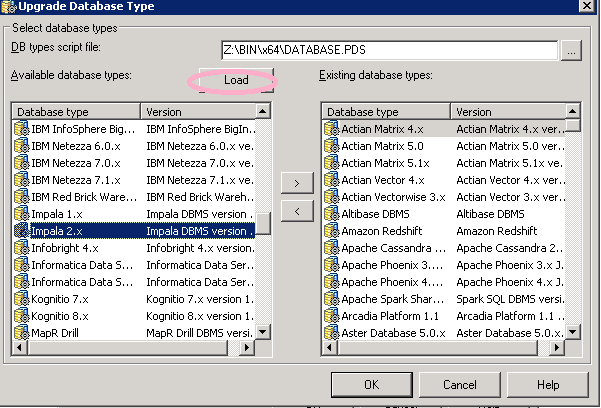The width and height of the screenshot is (601, 408).
Task: Click 'Infobright 4.x version.' version cell
Action: pos(200,248)
